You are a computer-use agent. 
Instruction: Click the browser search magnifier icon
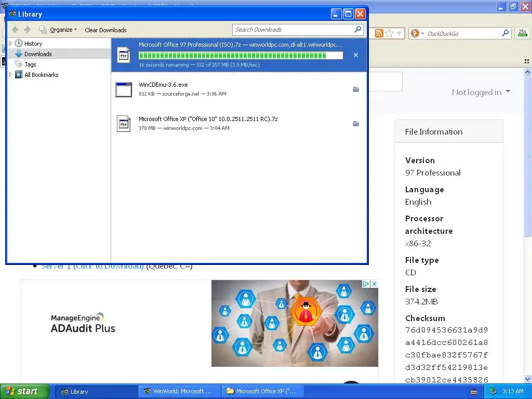(x=505, y=33)
